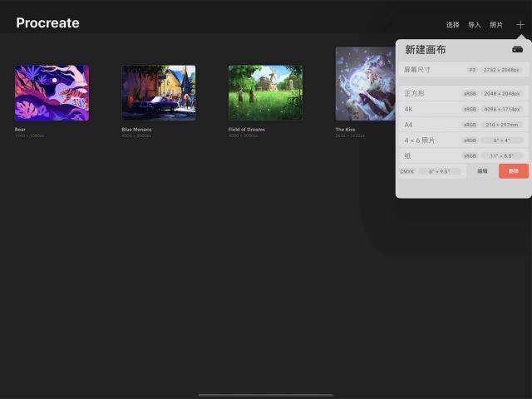Open The Kiss artwork thumbnail
The width and height of the screenshot is (532, 399).
[366, 83]
